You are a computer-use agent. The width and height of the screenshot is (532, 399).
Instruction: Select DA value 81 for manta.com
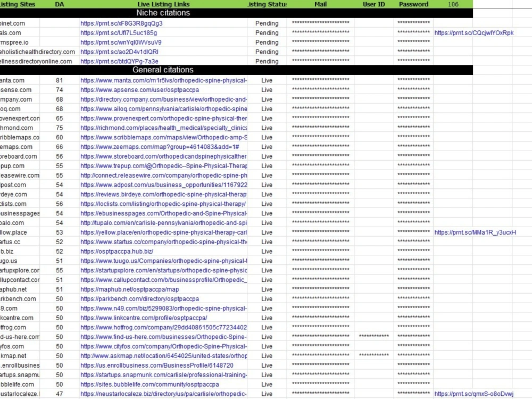(60, 80)
